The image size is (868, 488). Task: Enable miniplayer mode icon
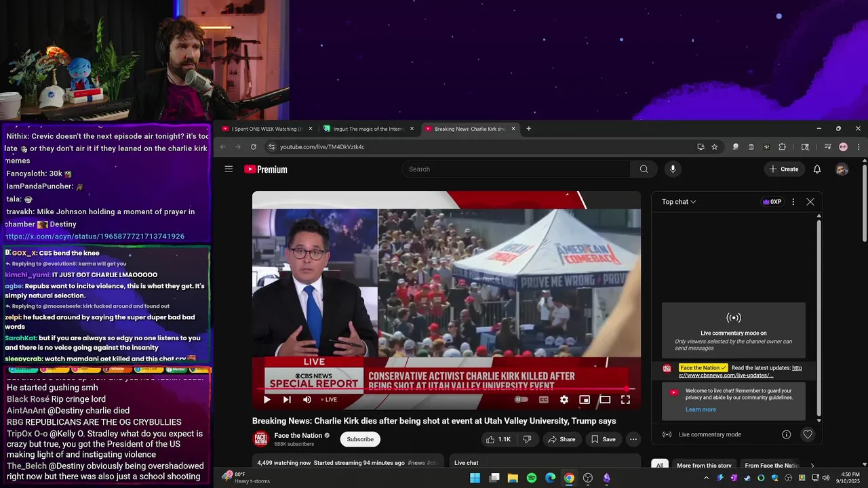(585, 400)
